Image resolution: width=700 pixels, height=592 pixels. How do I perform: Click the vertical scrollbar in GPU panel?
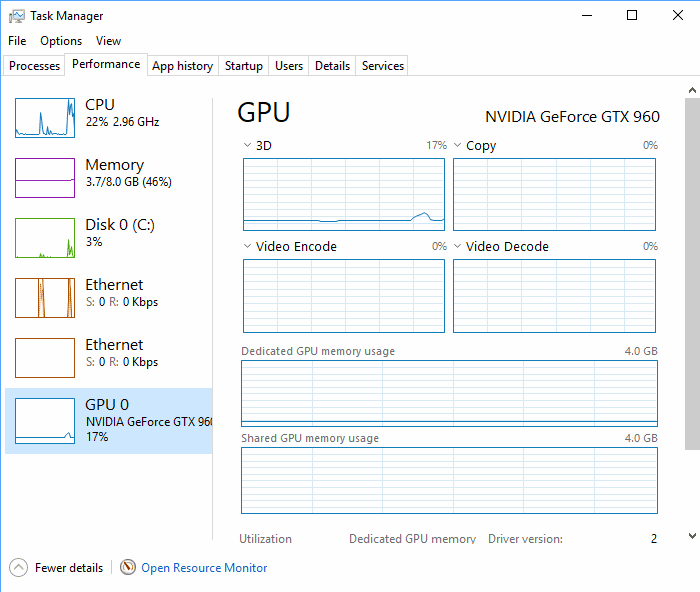point(691,300)
